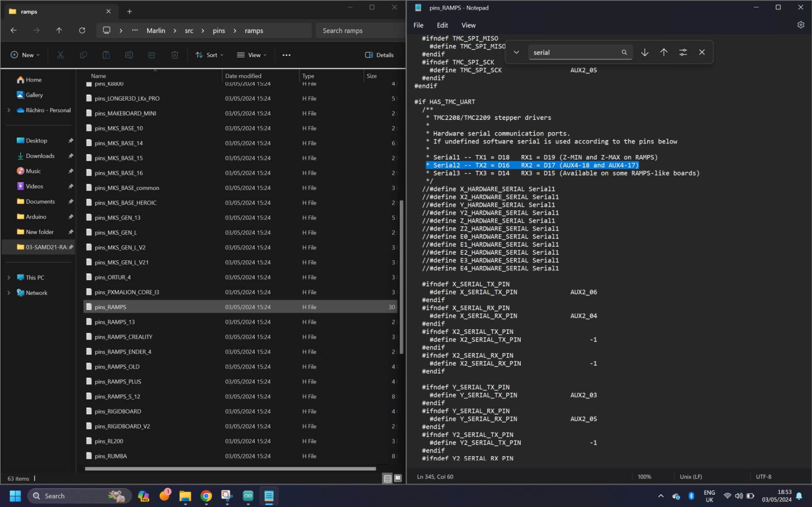The image size is (812, 507).
Task: Close the Notepad find bar
Action: pos(702,52)
